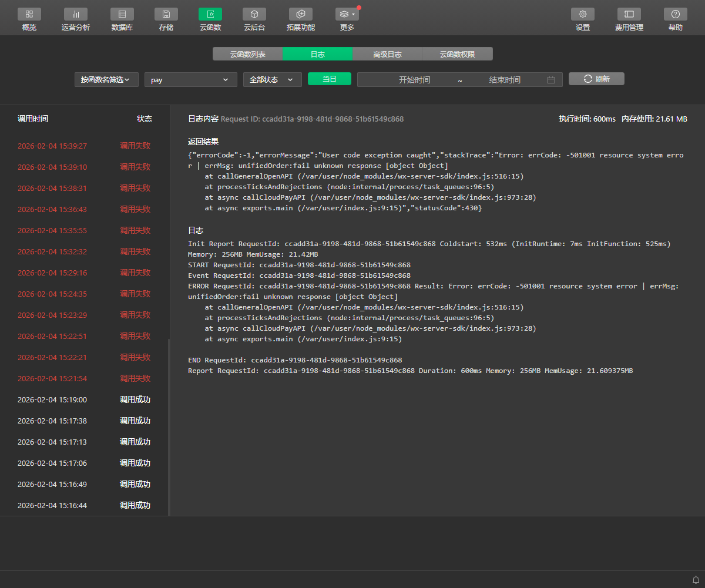Click the 内存使用: 21.61 MB value
705x588 pixels.
point(654,119)
